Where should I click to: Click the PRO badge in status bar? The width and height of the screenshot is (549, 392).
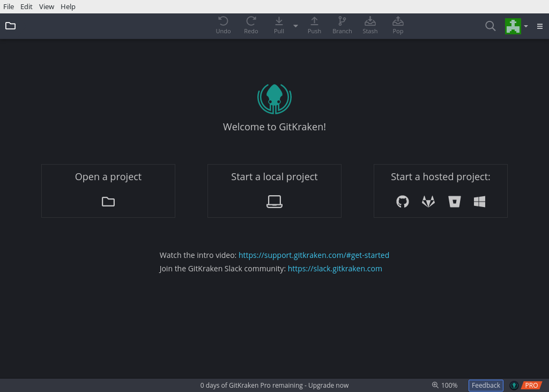531,386
